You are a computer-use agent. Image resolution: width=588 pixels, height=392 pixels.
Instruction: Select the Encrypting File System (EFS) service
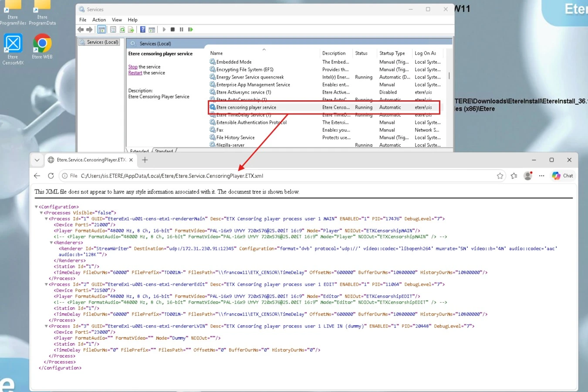pos(325,69)
